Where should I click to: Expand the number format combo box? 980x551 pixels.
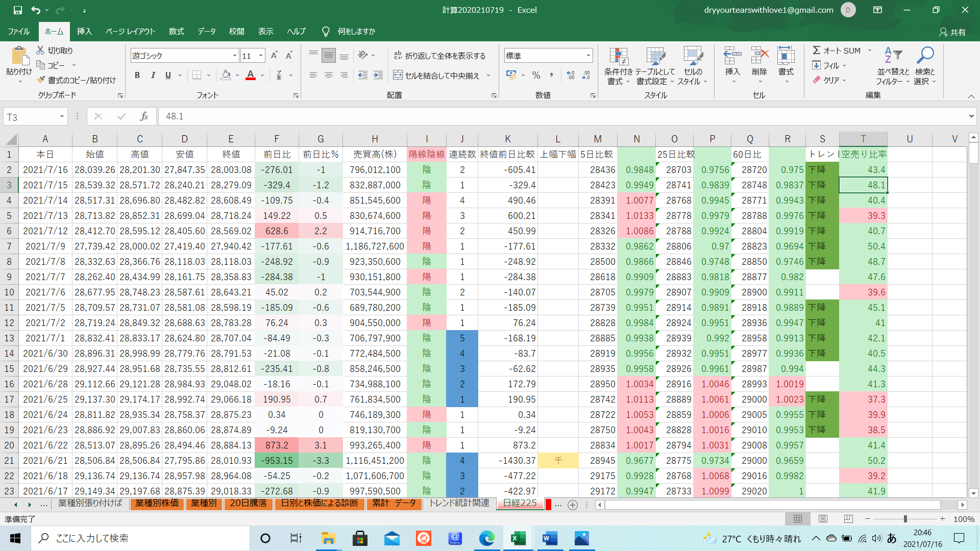(x=588, y=56)
